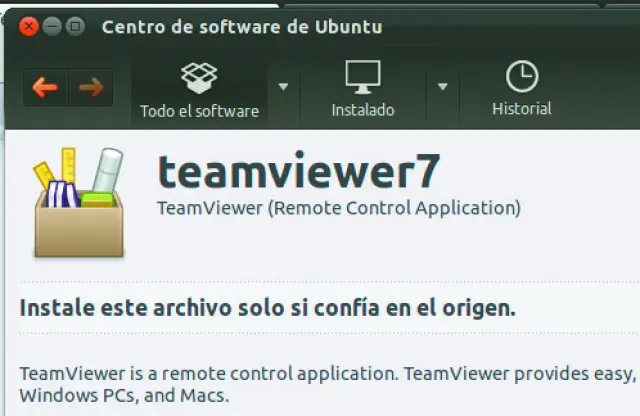The height and width of the screenshot is (416, 640).
Task: Go forward with the right arrow
Action: 91,88
